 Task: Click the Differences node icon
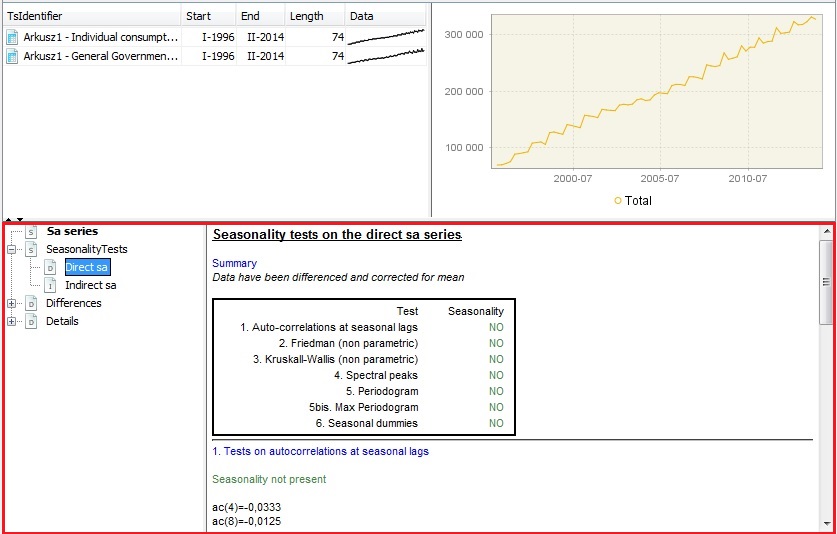click(32, 303)
